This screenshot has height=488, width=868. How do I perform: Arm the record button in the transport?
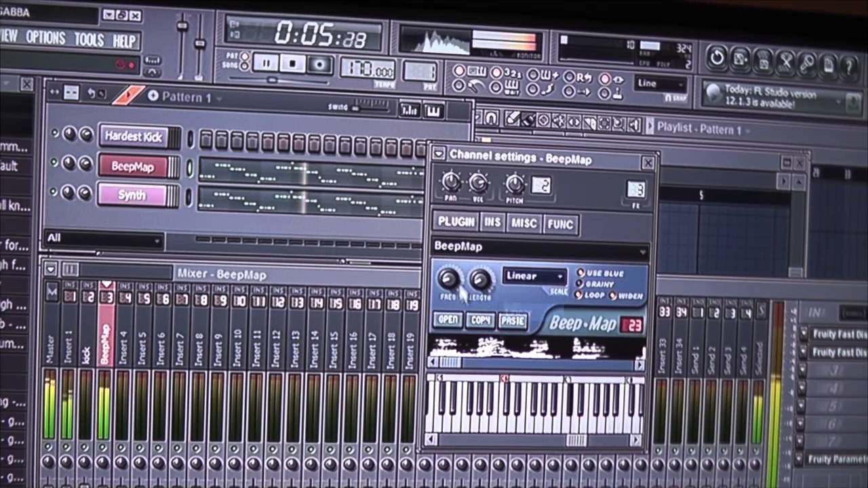point(318,65)
